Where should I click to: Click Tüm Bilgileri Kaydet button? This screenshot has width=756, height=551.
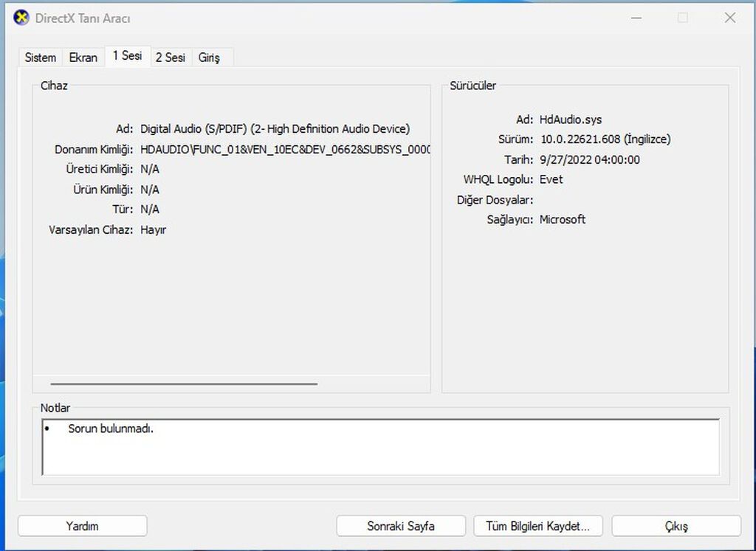(538, 525)
